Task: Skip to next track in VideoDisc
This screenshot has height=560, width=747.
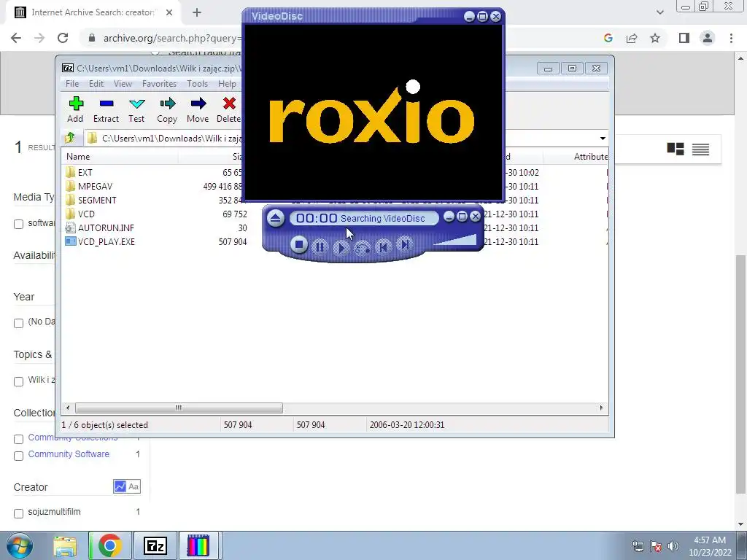Action: coord(404,245)
